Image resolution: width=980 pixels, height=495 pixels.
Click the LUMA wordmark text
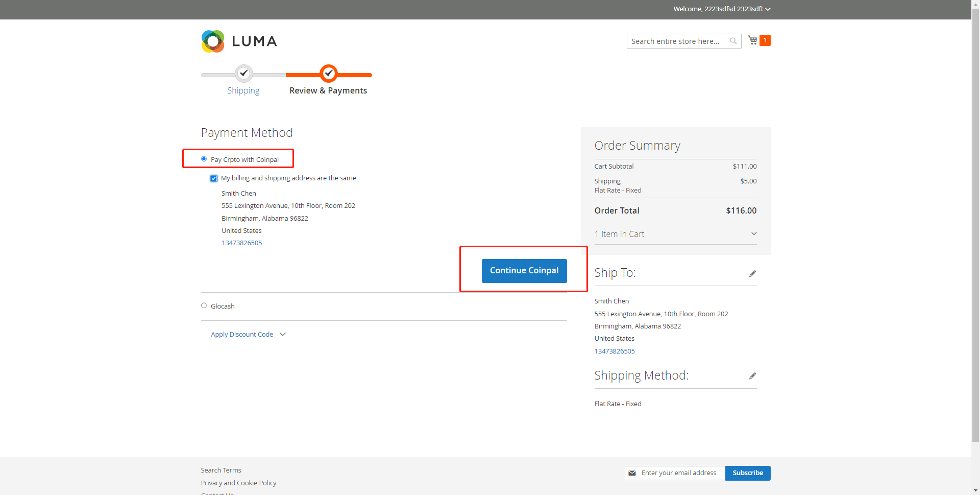coord(254,41)
